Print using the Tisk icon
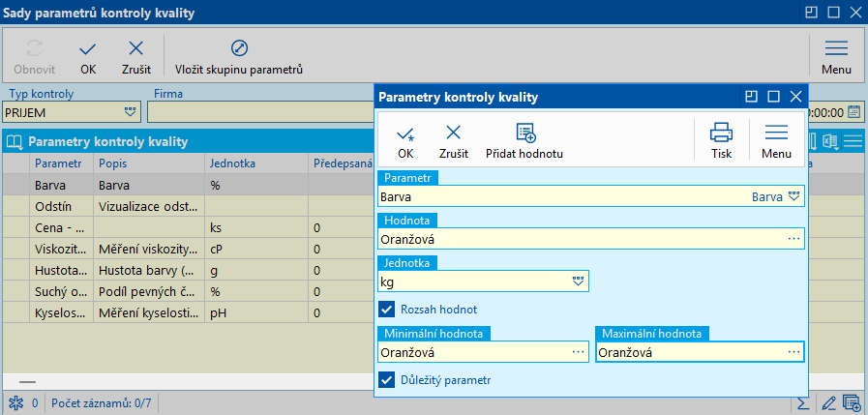 pyautogui.click(x=722, y=139)
